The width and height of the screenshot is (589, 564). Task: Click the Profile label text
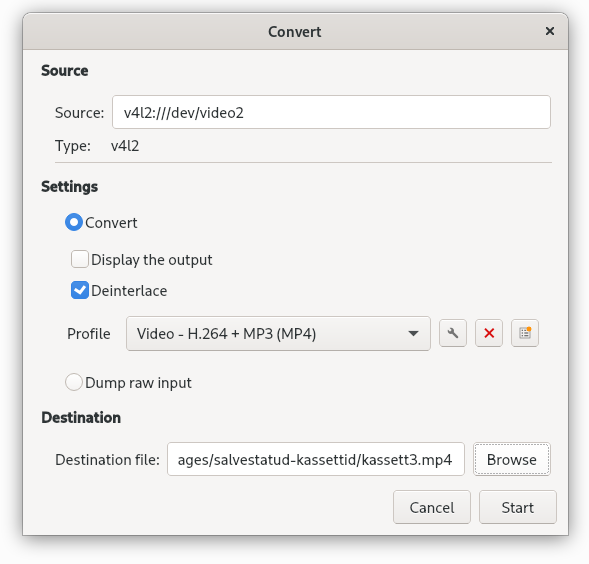(x=89, y=334)
